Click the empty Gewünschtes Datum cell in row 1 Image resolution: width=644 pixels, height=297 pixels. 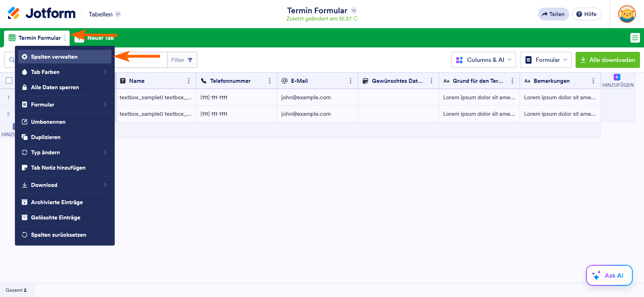[x=398, y=97]
